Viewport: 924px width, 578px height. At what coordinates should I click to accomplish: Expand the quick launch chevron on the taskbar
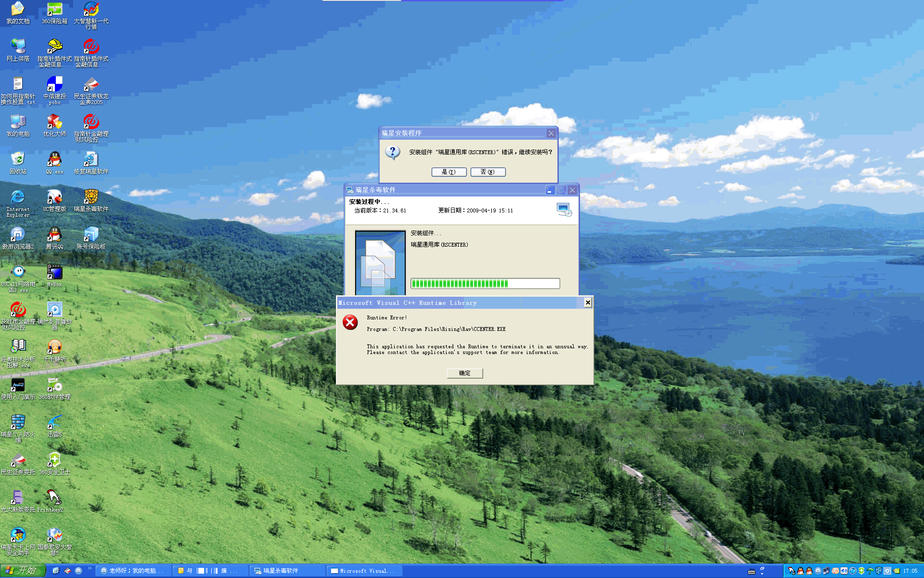click(x=90, y=569)
